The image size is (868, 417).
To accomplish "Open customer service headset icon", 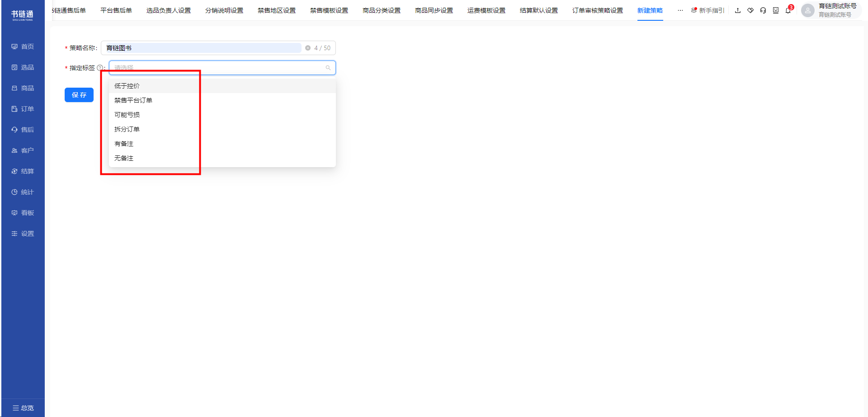I will [763, 10].
